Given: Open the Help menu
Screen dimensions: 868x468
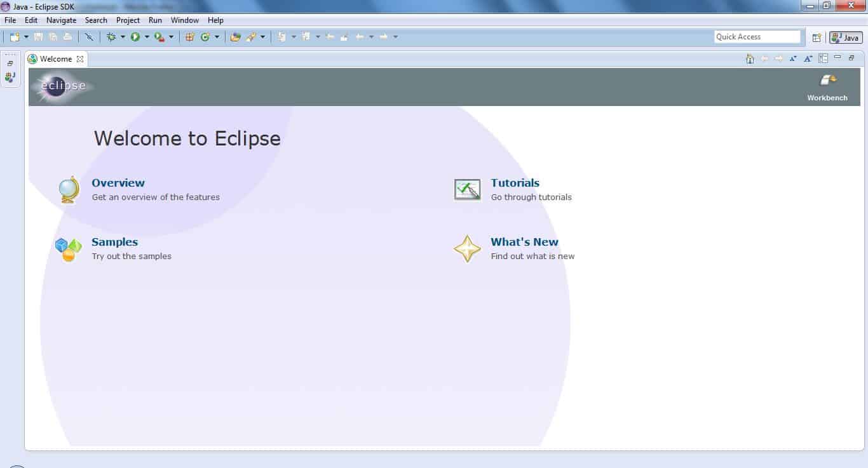Looking at the screenshot, I should [x=215, y=20].
